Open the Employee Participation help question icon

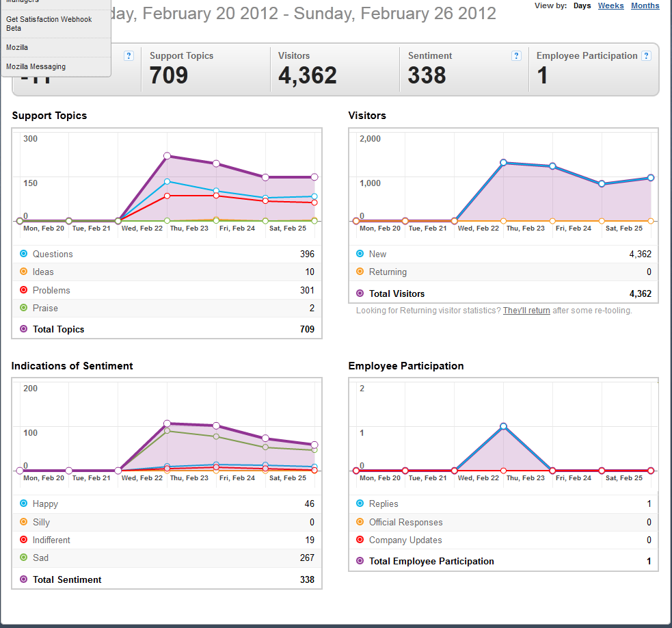coord(646,56)
